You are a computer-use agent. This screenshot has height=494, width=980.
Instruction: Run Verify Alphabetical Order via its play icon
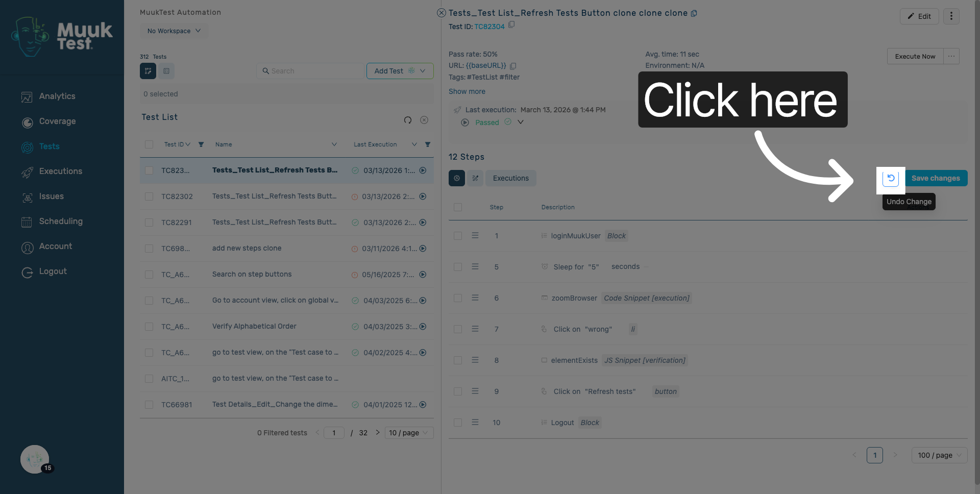[x=423, y=327]
